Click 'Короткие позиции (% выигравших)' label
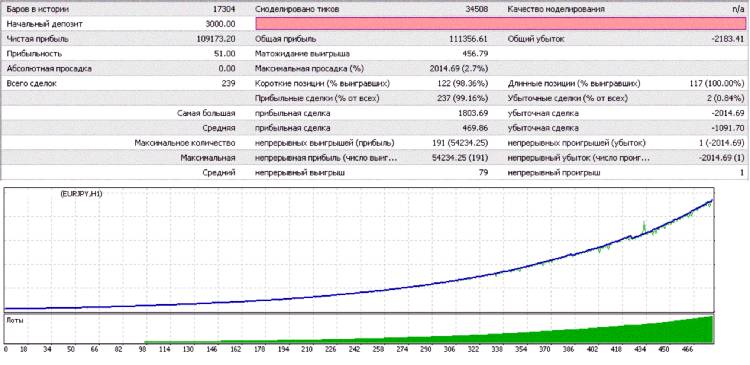The width and height of the screenshot is (750, 365). 322,83
